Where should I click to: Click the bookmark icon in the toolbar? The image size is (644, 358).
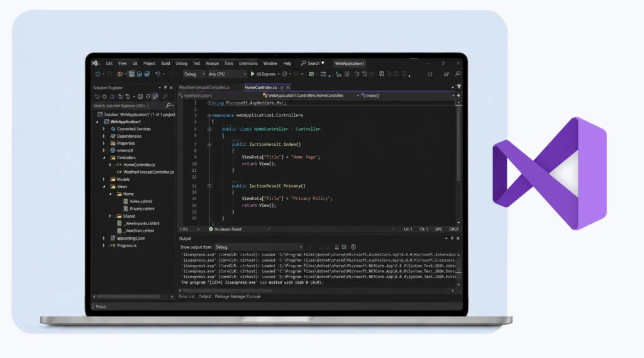(x=382, y=74)
